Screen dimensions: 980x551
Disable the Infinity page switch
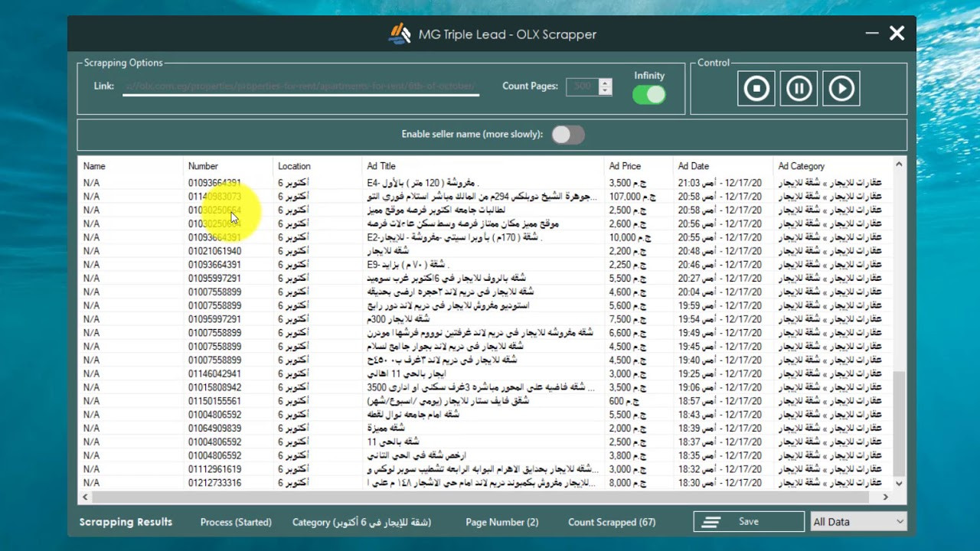(648, 93)
